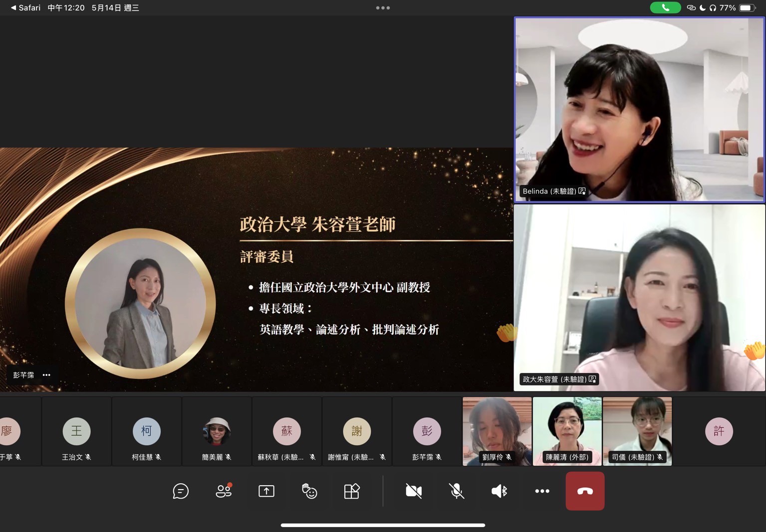Open the chat panel icon
The image size is (766, 532).
[x=180, y=491]
